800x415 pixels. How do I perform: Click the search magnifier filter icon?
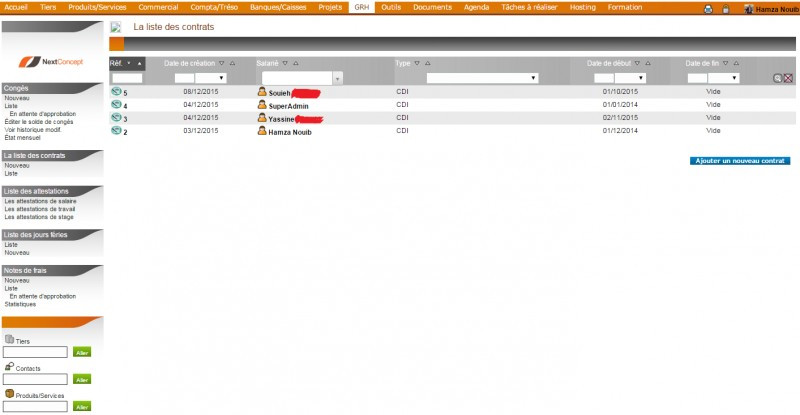pos(778,78)
